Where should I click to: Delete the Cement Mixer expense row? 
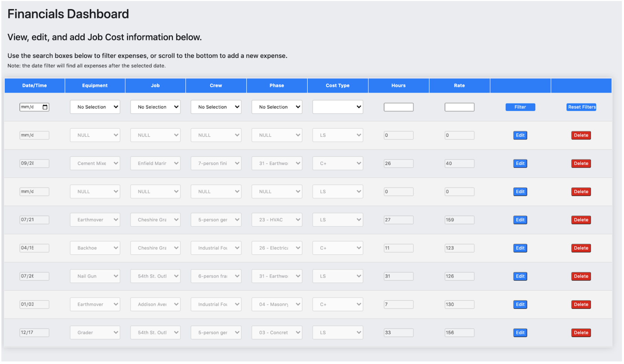click(581, 163)
